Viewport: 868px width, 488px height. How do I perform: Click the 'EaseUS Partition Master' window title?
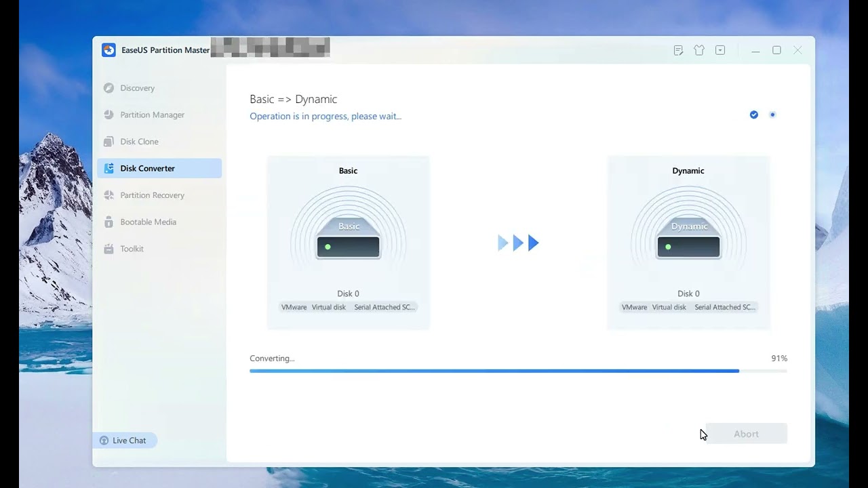(x=165, y=50)
